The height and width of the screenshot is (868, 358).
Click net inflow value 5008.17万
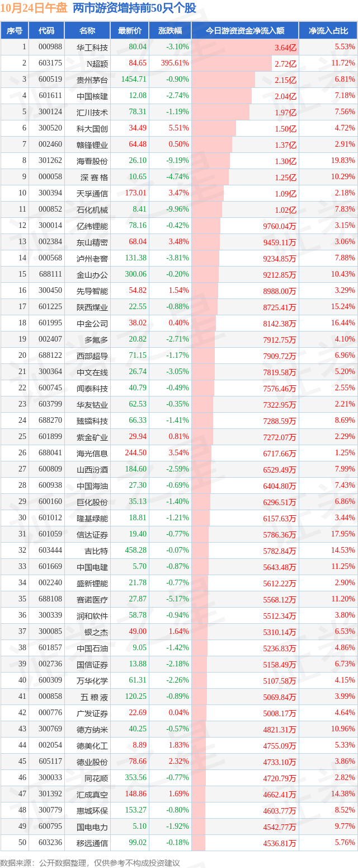pyautogui.click(x=280, y=713)
